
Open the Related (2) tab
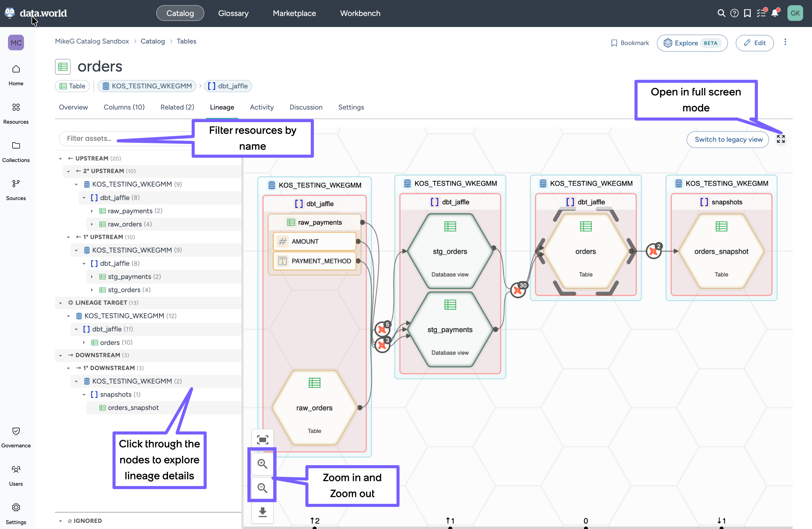point(177,107)
